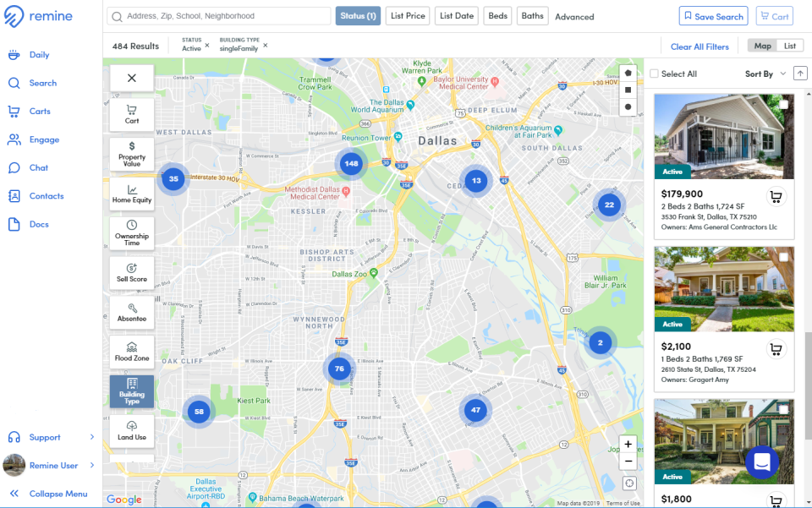The width and height of the screenshot is (812, 508).
Task: Open the Sort By dropdown
Action: click(x=765, y=74)
